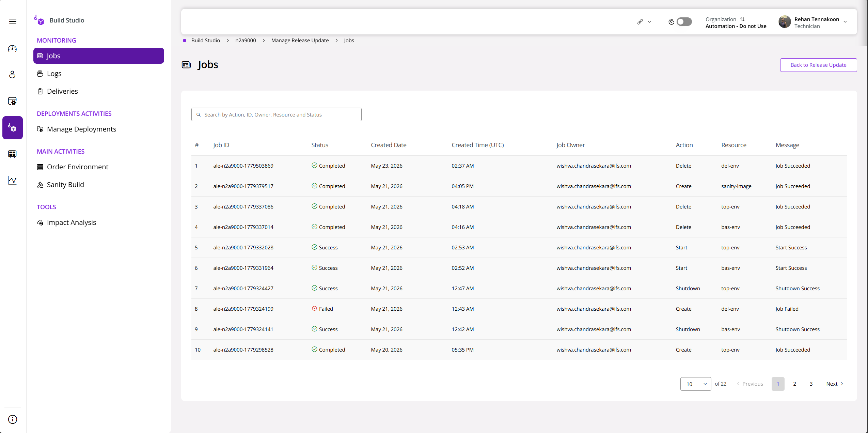
Task: Select job ID ale-n2a9000-1779379517
Action: pyautogui.click(x=243, y=186)
